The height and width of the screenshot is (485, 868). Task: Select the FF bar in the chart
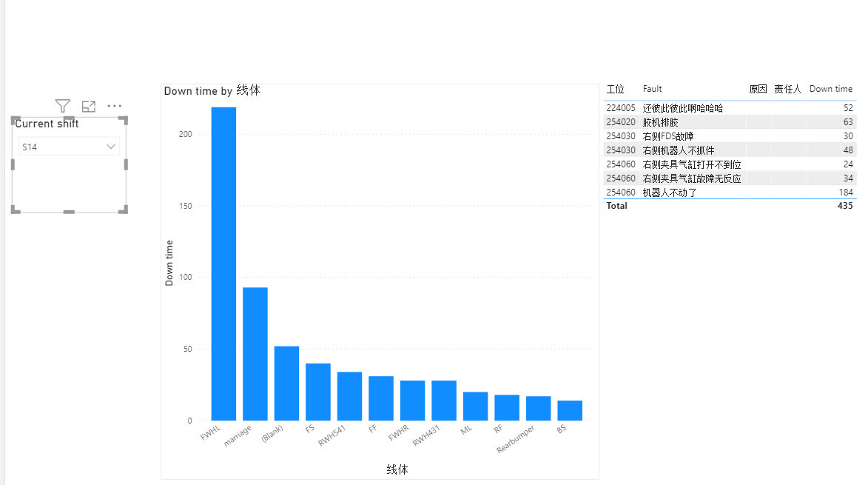(381, 398)
